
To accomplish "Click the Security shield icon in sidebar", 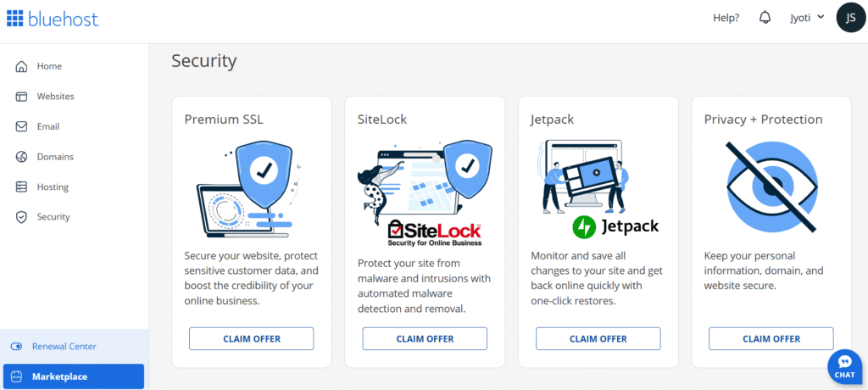I will coord(21,217).
